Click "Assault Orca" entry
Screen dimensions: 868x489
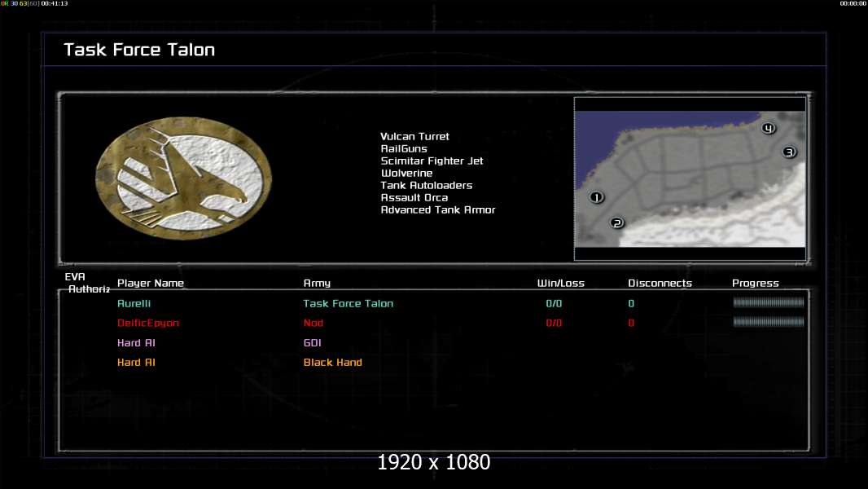tap(414, 197)
